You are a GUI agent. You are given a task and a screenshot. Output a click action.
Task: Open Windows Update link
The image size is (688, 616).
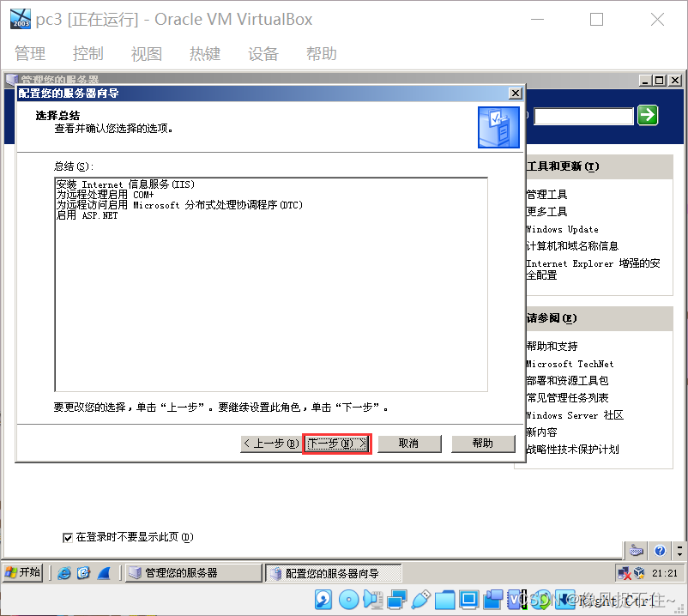(562, 229)
